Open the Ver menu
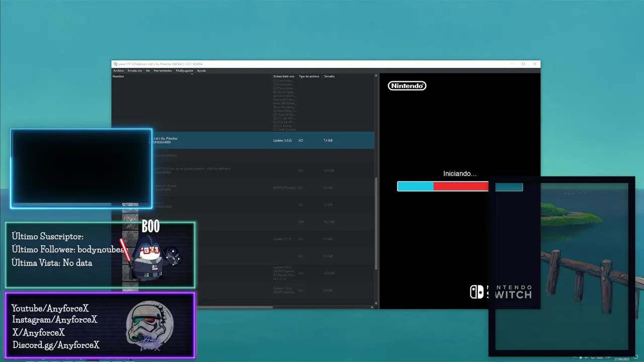 coord(148,71)
